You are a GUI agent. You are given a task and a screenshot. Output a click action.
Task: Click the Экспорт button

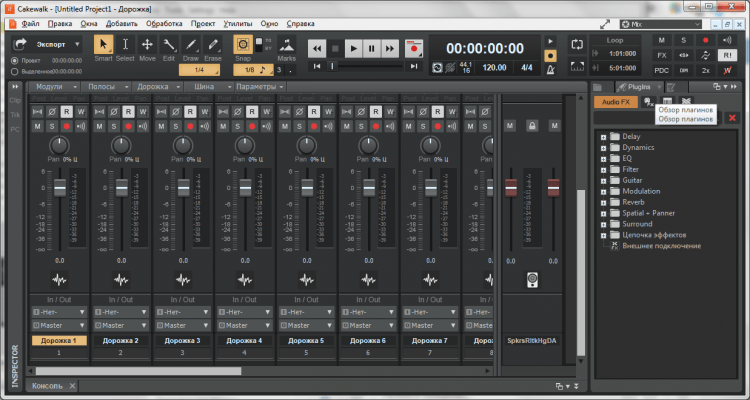pyautogui.click(x=50, y=45)
